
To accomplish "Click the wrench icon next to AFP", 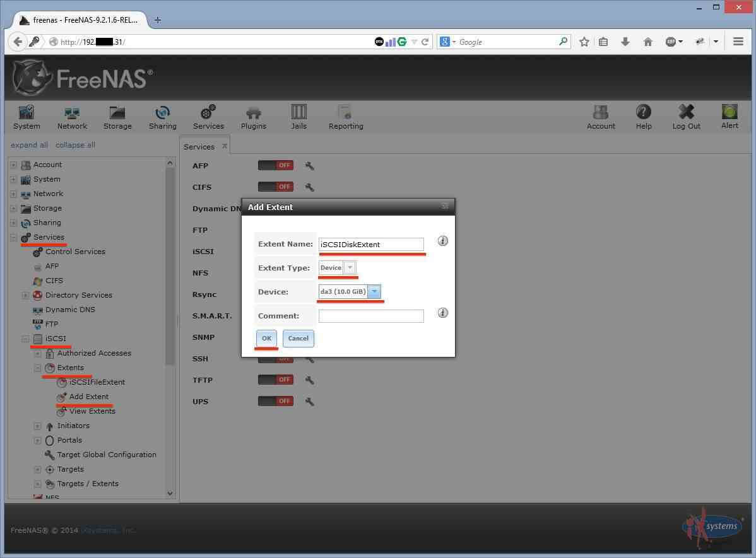I will 309,166.
